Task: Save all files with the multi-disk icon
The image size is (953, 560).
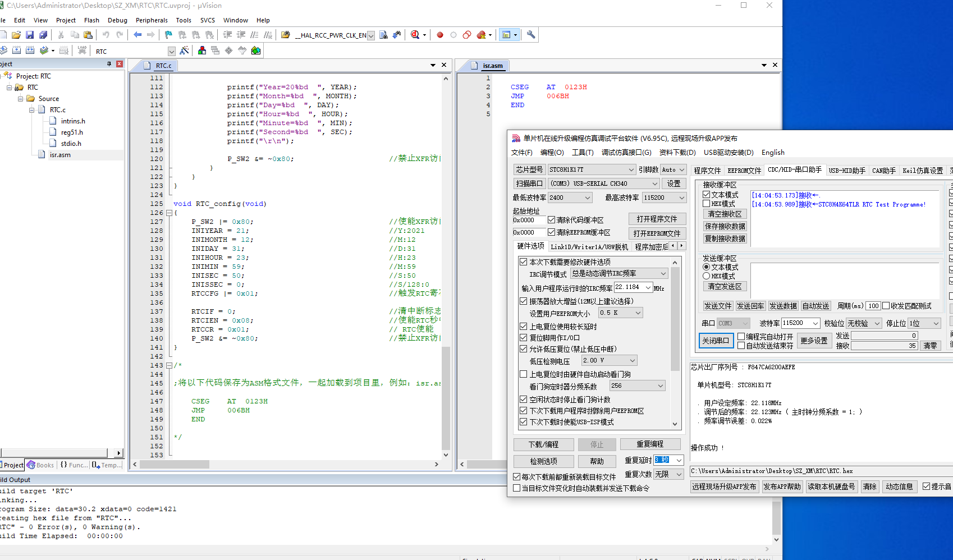Action: pyautogui.click(x=43, y=35)
